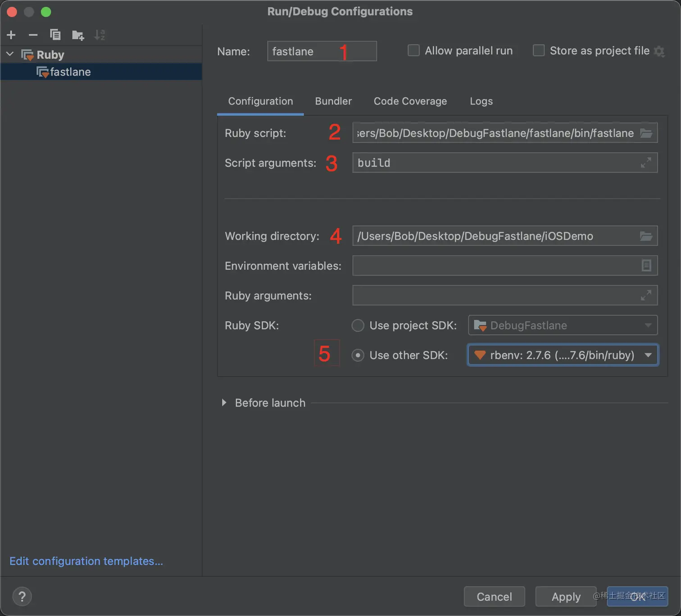
Task: Click the Save configuration to folder icon
Action: (77, 35)
